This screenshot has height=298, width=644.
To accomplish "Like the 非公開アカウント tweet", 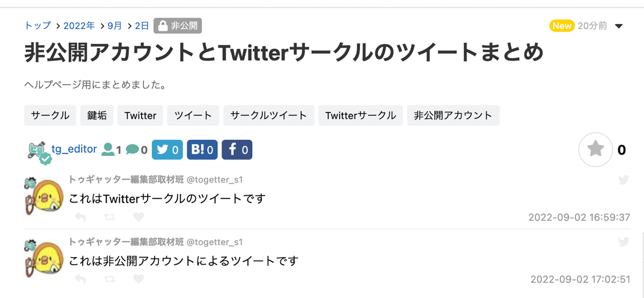I will coord(138,279).
